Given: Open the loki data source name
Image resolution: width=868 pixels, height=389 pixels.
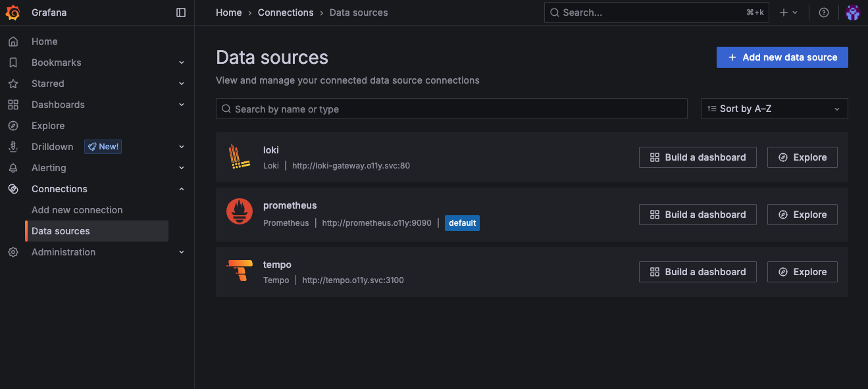Looking at the screenshot, I should [x=271, y=150].
